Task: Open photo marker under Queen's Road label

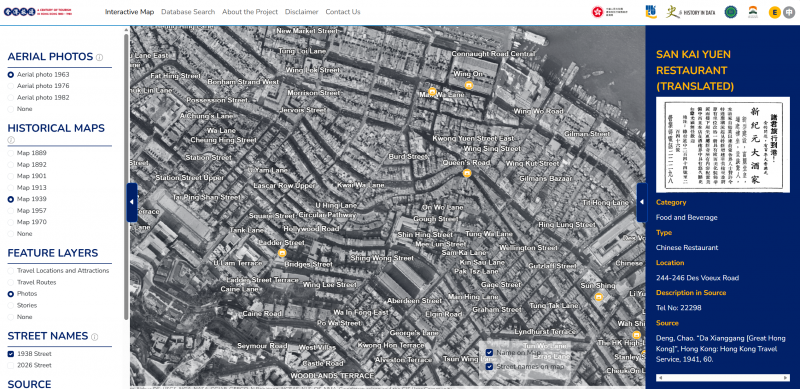Action: click(x=466, y=174)
